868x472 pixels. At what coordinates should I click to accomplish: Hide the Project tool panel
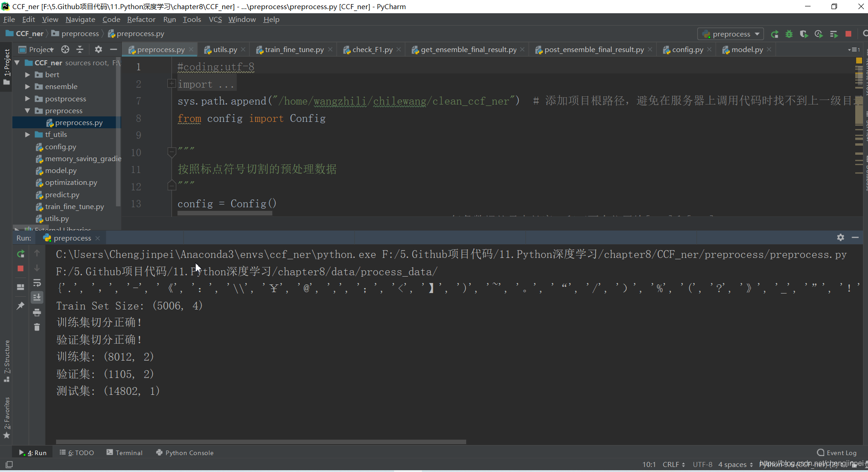click(x=114, y=49)
